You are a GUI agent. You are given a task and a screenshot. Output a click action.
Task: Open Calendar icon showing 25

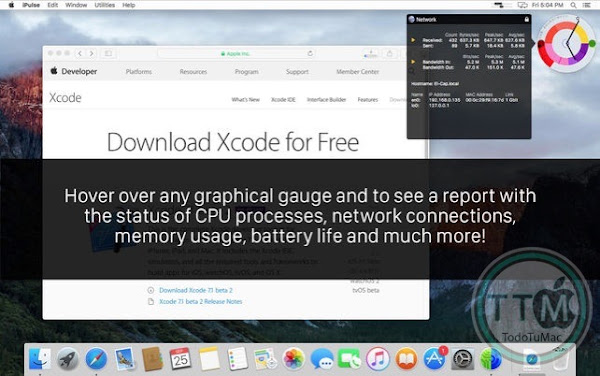pos(180,359)
